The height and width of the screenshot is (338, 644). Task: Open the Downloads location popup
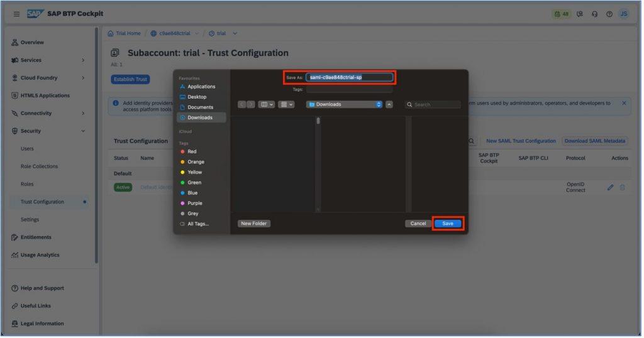pyautogui.click(x=345, y=104)
